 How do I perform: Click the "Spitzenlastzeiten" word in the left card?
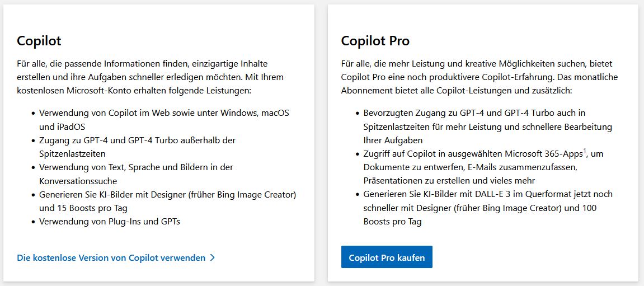[72, 153]
